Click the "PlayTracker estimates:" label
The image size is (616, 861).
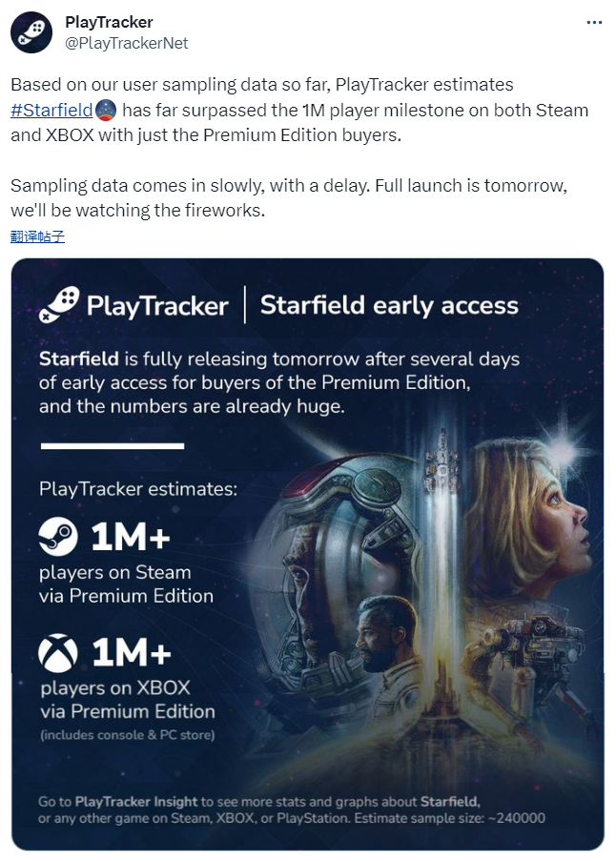138,489
